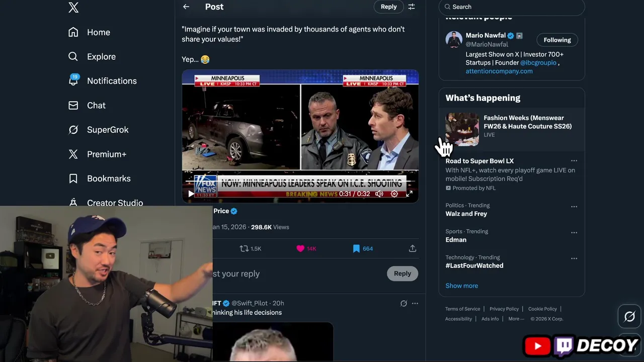Open the Accessibility footer link

(458, 319)
